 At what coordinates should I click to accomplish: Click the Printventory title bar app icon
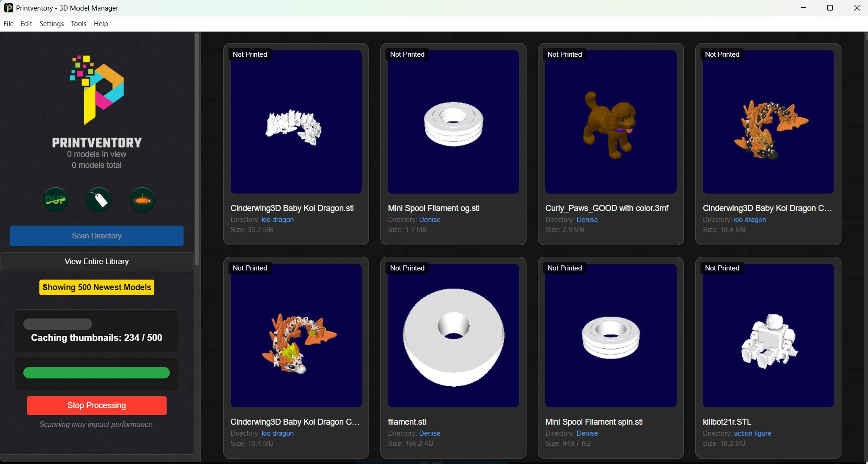8,8
